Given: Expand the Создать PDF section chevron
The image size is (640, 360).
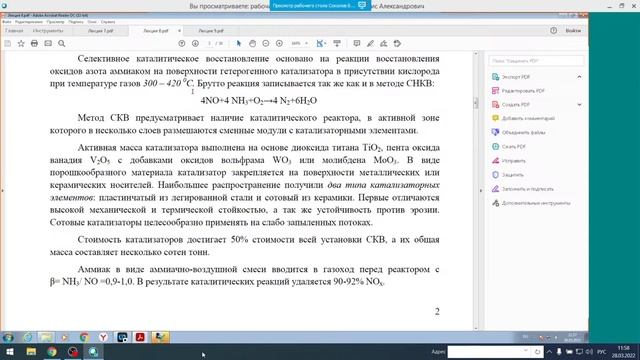Looking at the screenshot, I should pos(579,104).
